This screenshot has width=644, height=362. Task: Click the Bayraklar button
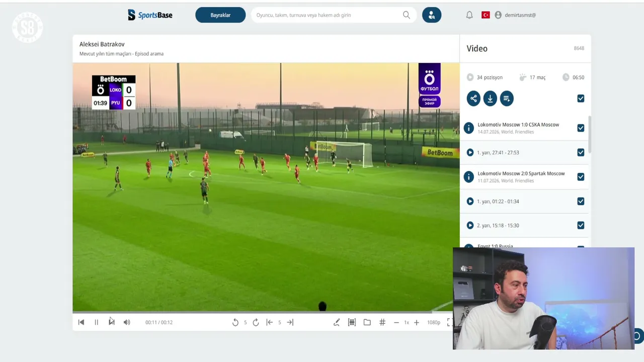tap(220, 15)
